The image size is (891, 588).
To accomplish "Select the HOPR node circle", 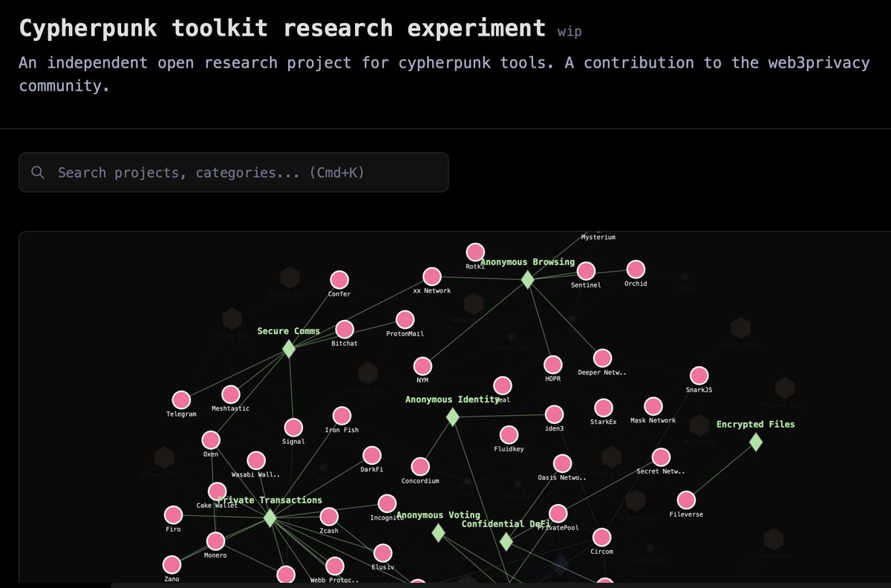I will click(x=552, y=365).
